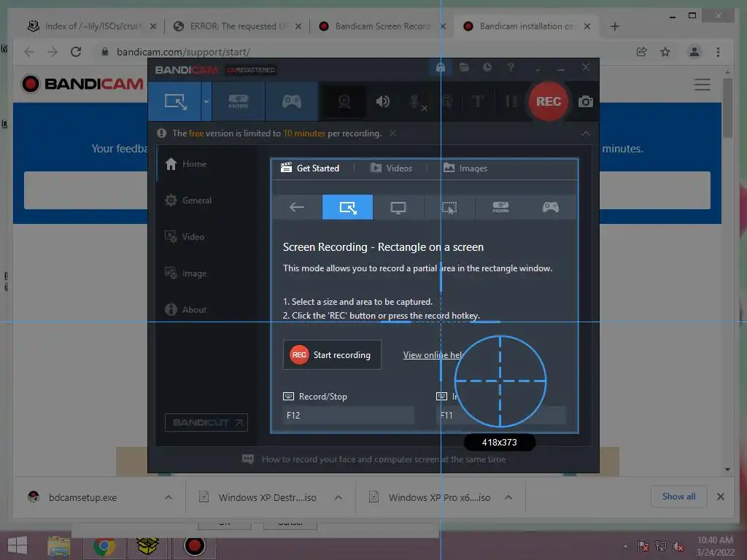Collapse the Bandicam panel with chevron

[x=586, y=134]
